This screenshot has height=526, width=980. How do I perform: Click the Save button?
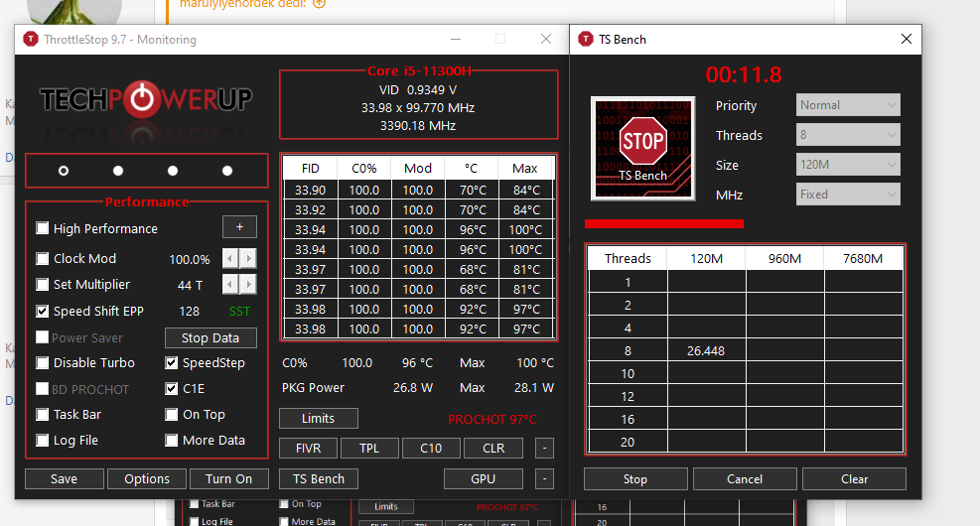(x=64, y=479)
